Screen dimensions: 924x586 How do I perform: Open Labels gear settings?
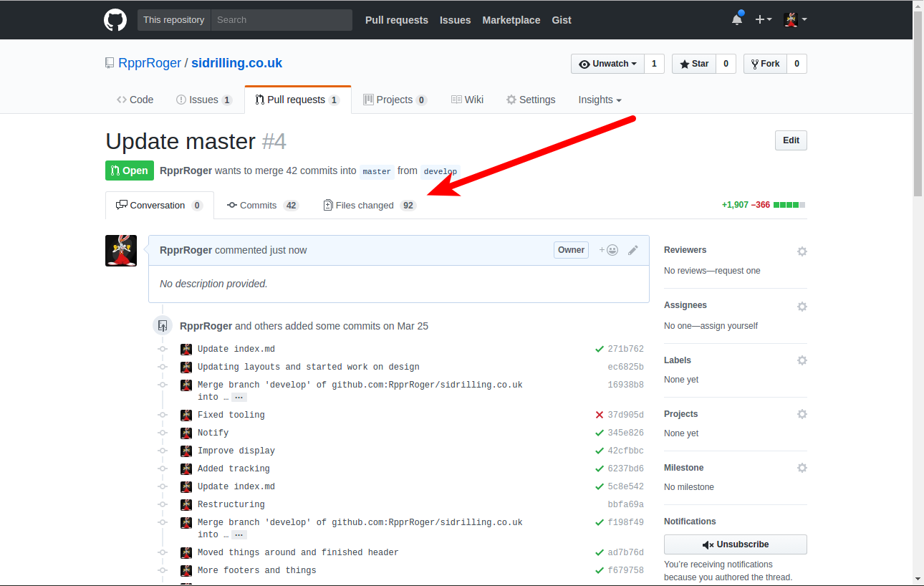802,360
